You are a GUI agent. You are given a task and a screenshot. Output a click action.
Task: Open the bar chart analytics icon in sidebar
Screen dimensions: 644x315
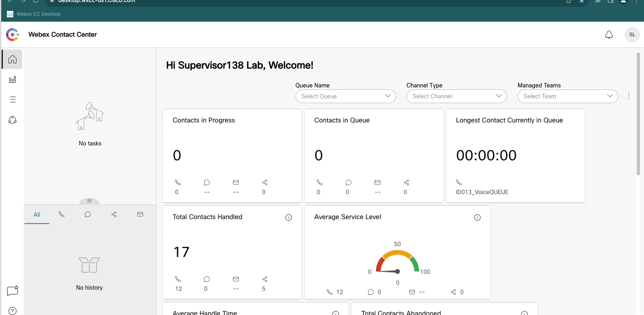pyautogui.click(x=12, y=79)
